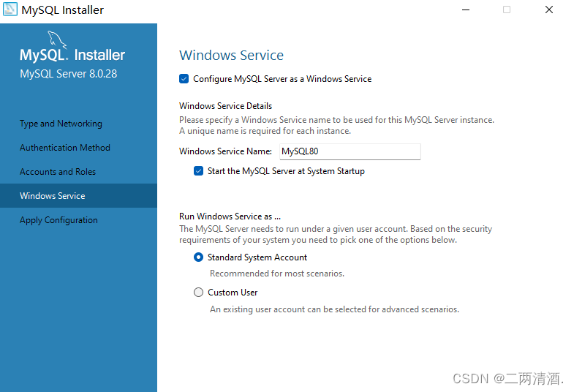
Task: Open the Accounts and Roles step
Action: [58, 172]
